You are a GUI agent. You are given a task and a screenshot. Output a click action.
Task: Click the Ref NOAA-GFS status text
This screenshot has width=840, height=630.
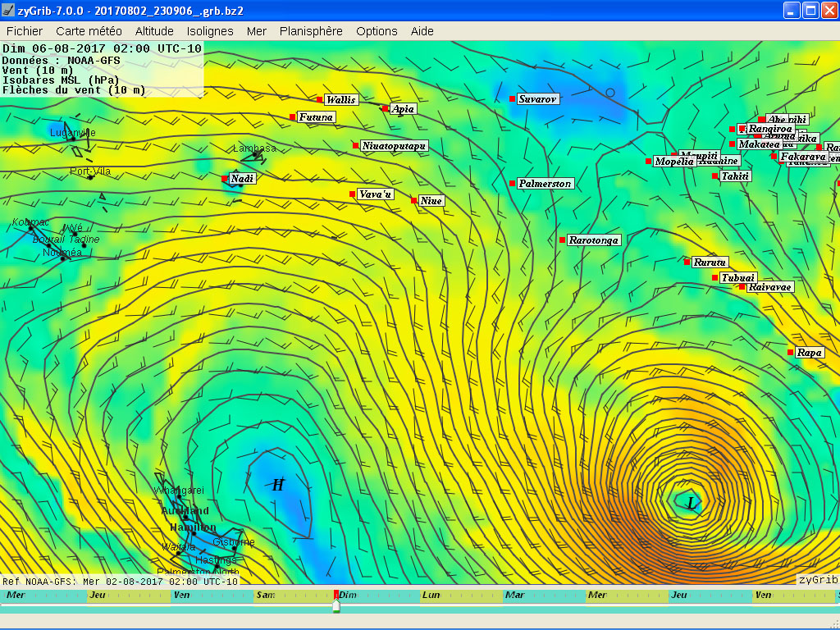120,582
